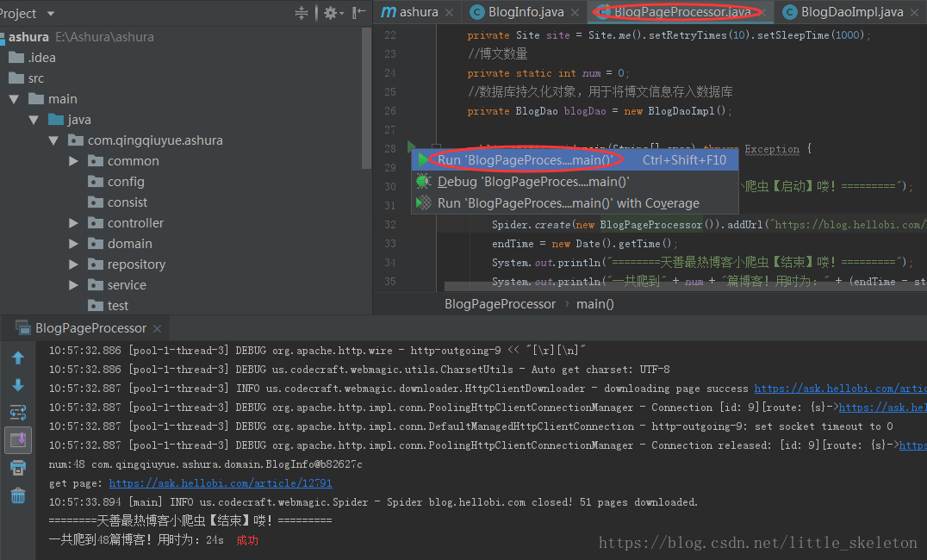Viewport: 927px width, 560px height.
Task: Click coverage icon in context menu
Action: point(423,202)
